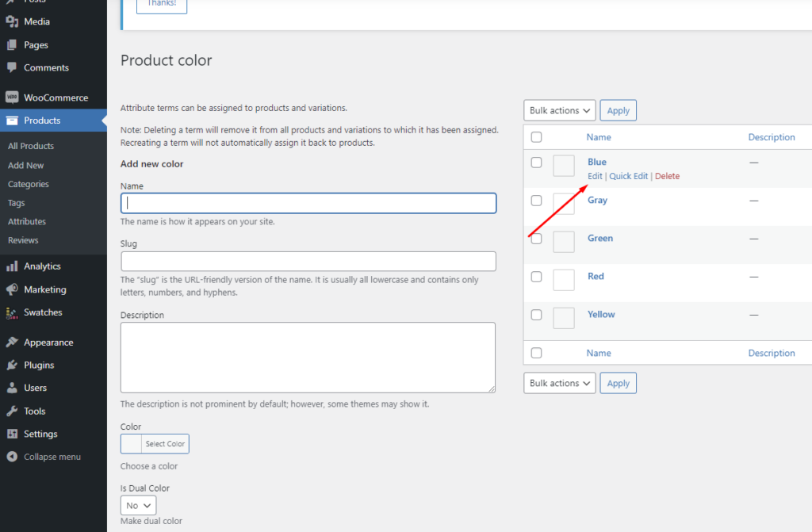The height and width of the screenshot is (532, 812).
Task: Click the WooCommerce logo icon
Action: pos(12,98)
